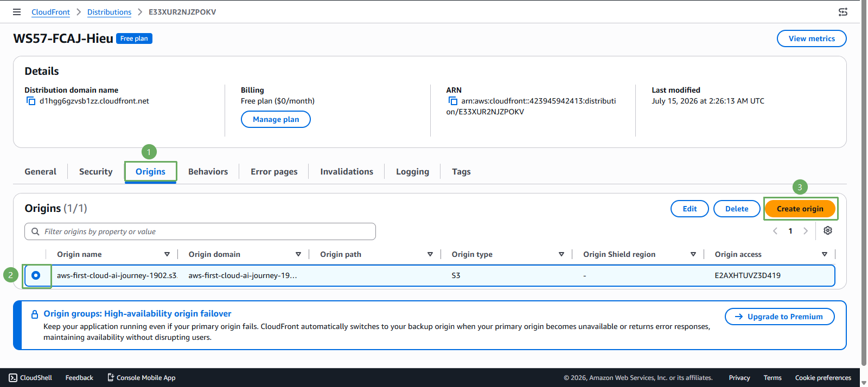The height and width of the screenshot is (387, 868).
Task: Open the Invalidations tab
Action: click(x=347, y=171)
